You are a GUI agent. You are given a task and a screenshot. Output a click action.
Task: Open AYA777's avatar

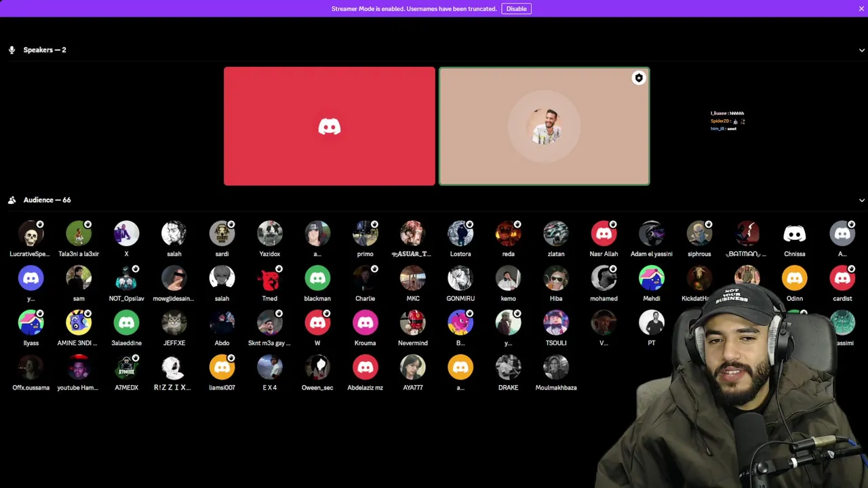(413, 368)
